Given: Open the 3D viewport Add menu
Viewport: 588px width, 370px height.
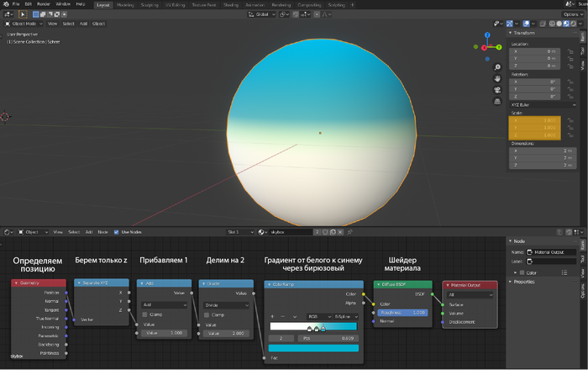Looking at the screenshot, I should click(83, 24).
